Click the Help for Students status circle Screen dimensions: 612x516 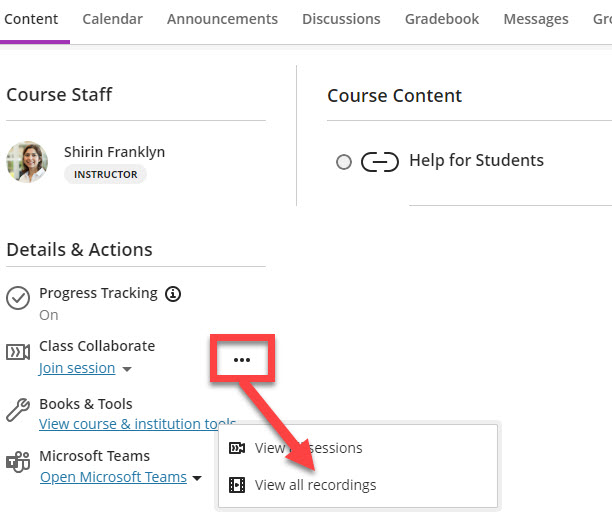(344, 162)
